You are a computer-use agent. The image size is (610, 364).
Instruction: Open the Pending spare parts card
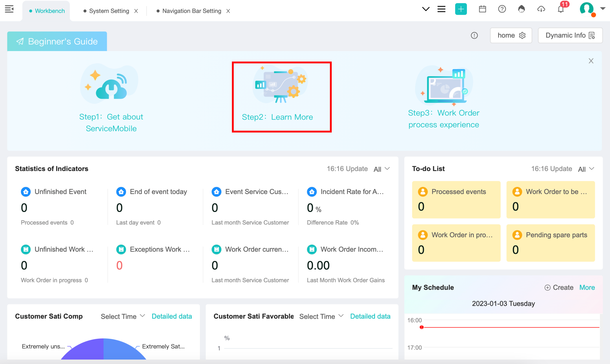point(551,243)
